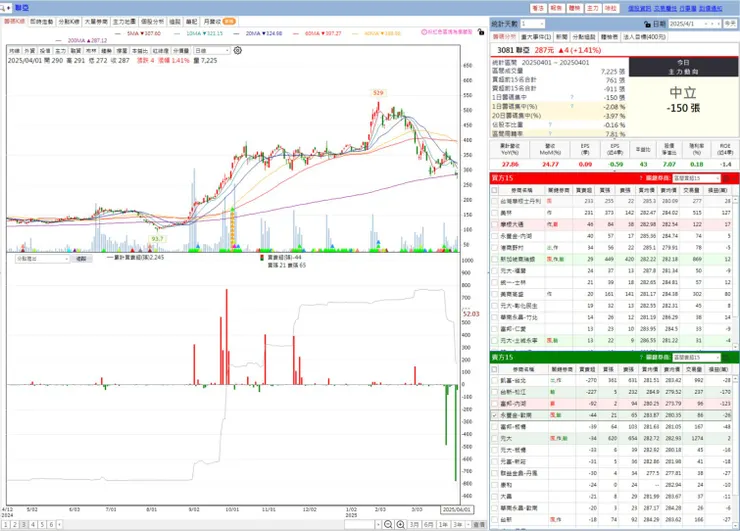The width and height of the screenshot is (740, 531).
Task: Select the 3月 range button
Action: [x=414, y=524]
